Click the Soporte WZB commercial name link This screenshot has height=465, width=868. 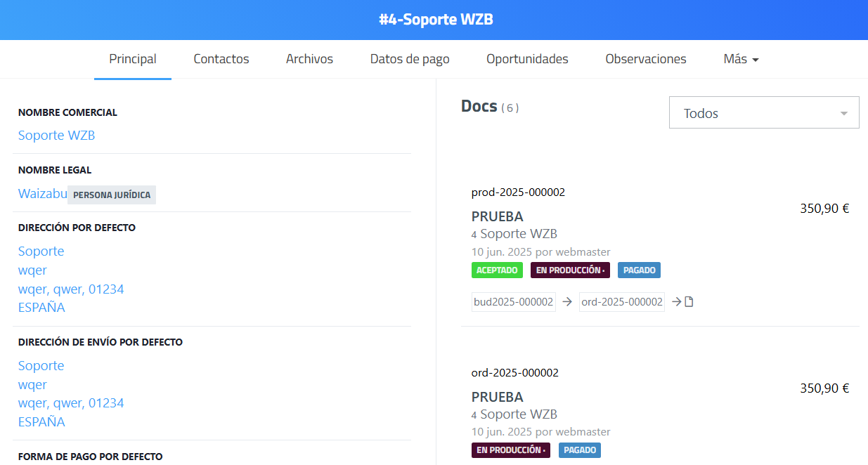[x=56, y=136]
